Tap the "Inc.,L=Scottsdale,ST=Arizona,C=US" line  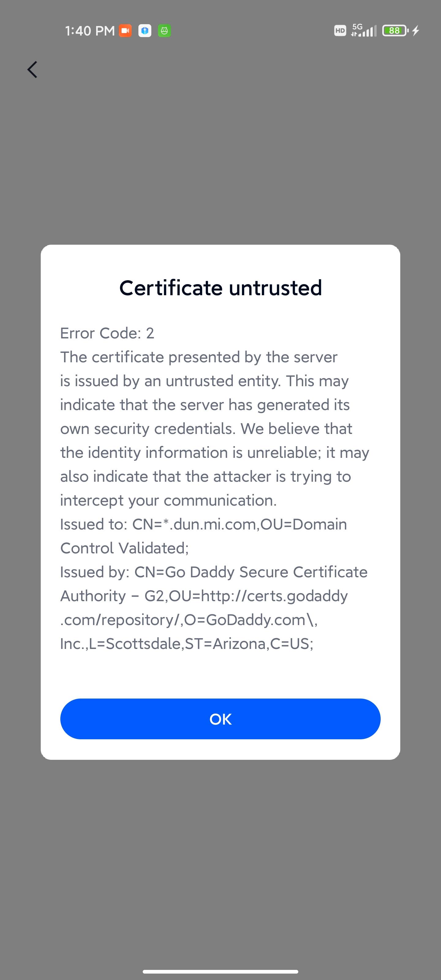pyautogui.click(x=187, y=644)
